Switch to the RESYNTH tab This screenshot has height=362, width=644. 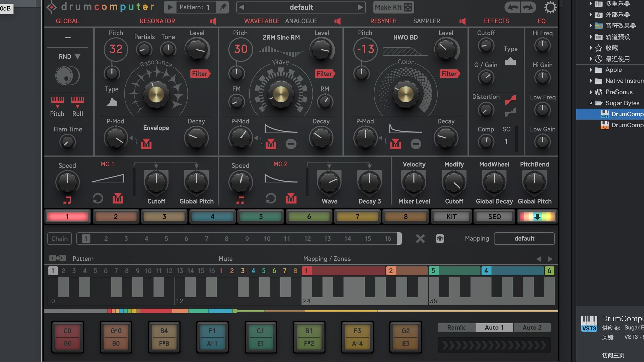(x=383, y=21)
